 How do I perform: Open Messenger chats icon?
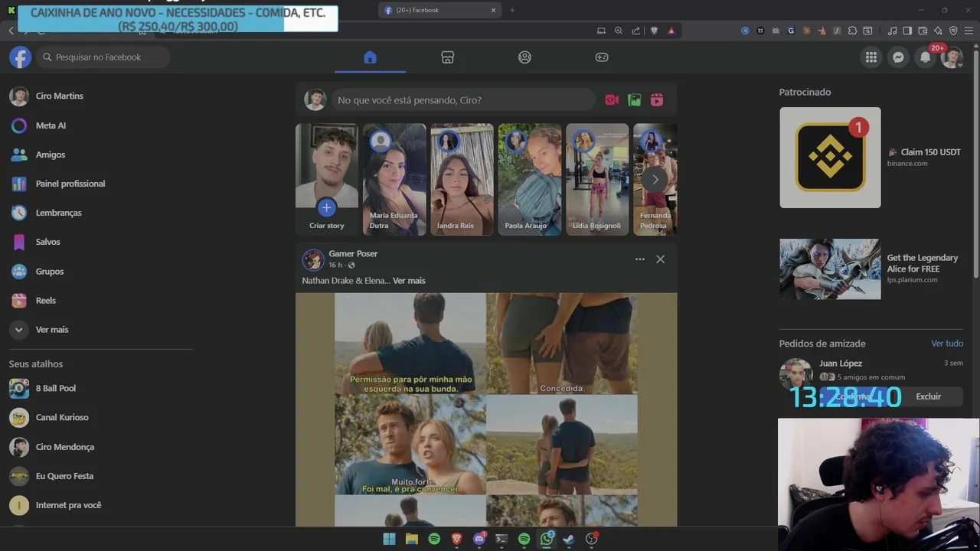[898, 57]
